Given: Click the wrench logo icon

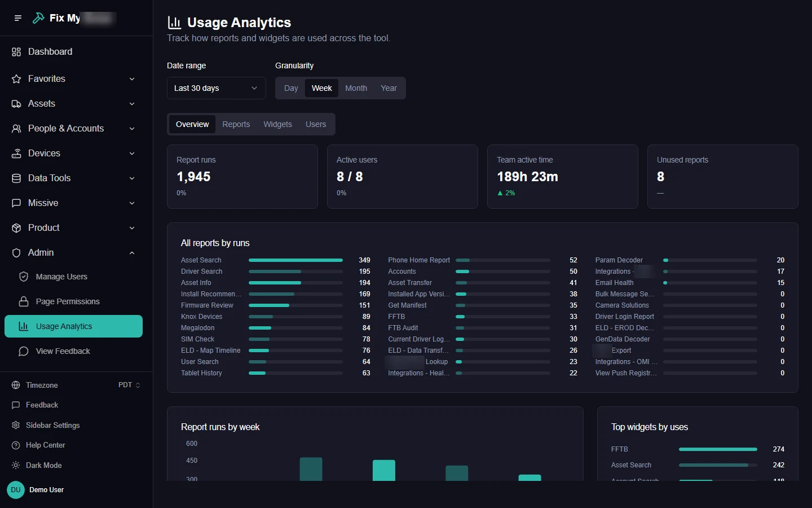Looking at the screenshot, I should pos(38,18).
